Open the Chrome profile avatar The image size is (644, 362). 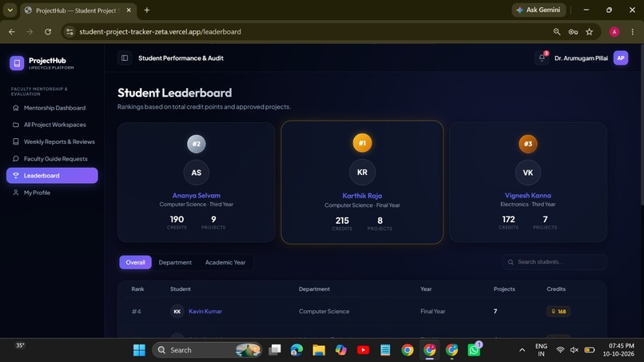click(614, 32)
